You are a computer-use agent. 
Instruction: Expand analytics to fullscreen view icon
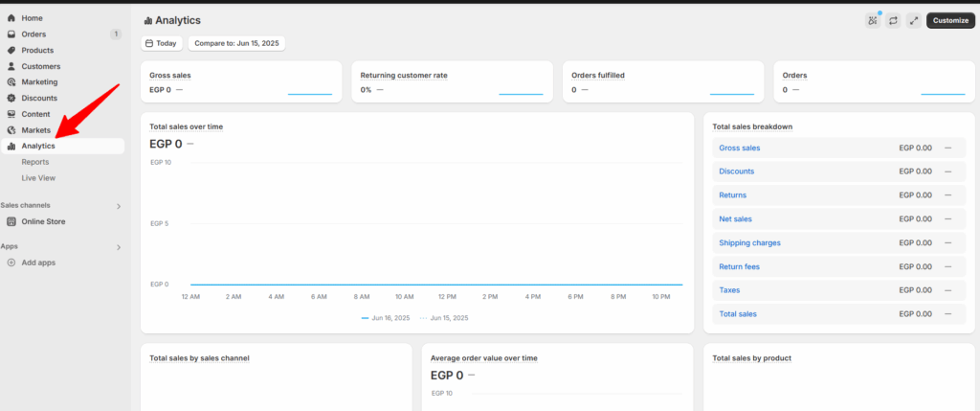[914, 20]
